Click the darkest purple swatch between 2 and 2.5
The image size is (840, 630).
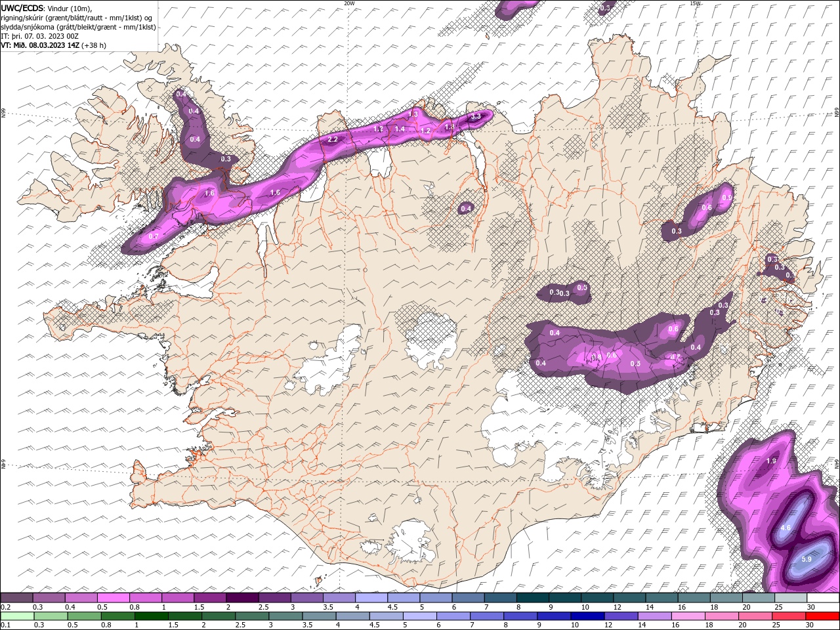pos(241,598)
